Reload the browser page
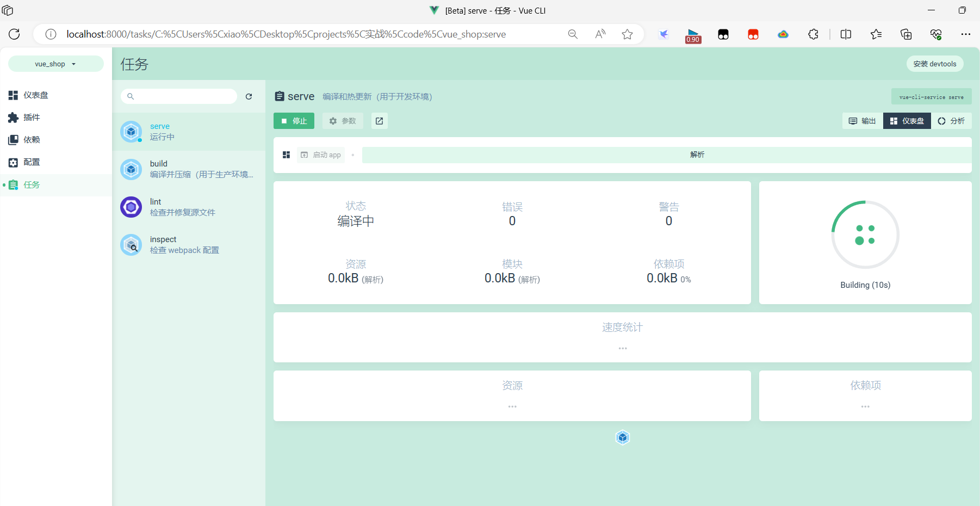The height and width of the screenshot is (506, 980). pyautogui.click(x=14, y=34)
